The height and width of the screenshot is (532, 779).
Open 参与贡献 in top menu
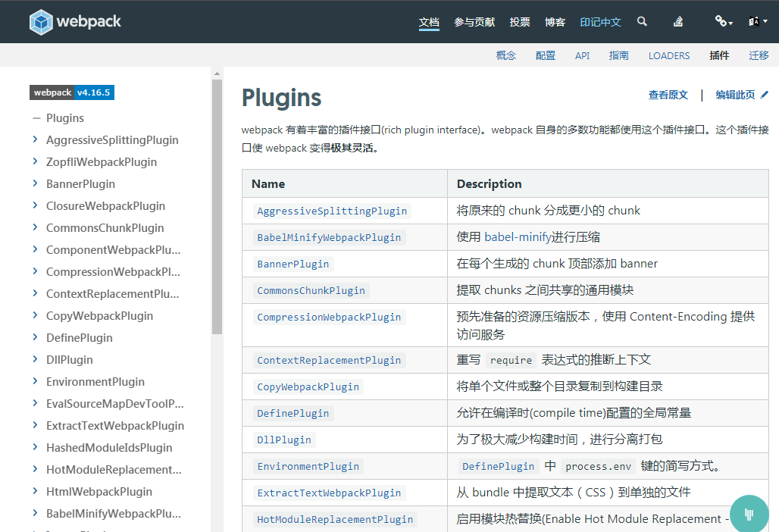click(x=474, y=22)
